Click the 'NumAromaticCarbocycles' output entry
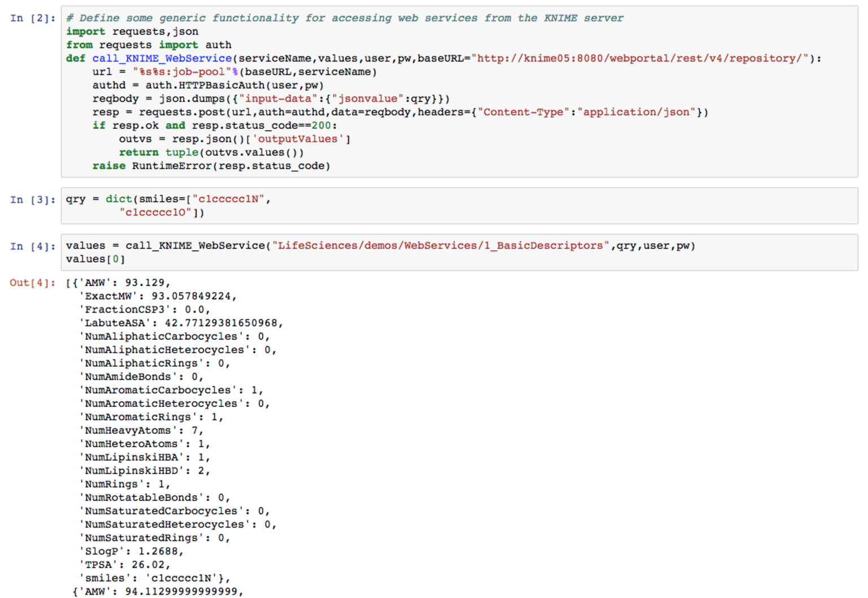Image resolution: width=868 pixels, height=598 pixels. [x=171, y=391]
